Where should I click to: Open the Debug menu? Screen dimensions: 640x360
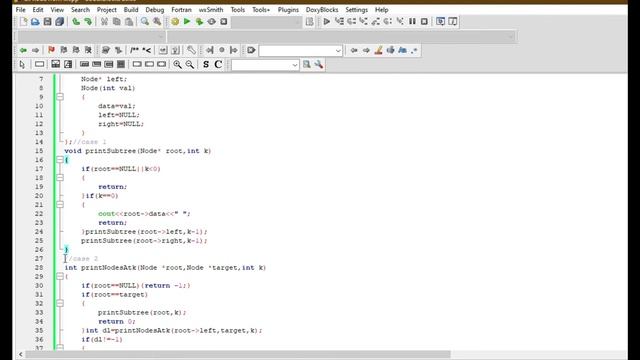(x=155, y=10)
